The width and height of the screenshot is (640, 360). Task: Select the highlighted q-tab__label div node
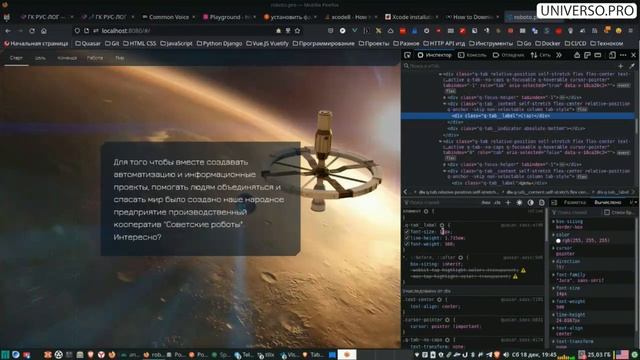[517, 116]
